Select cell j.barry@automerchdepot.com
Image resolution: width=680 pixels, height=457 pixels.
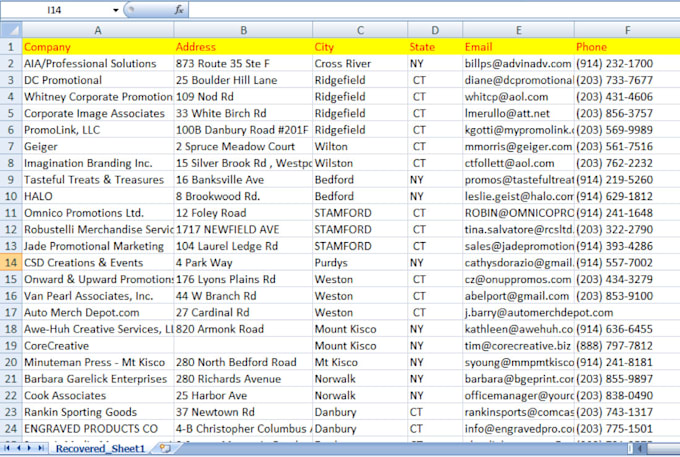tap(519, 313)
